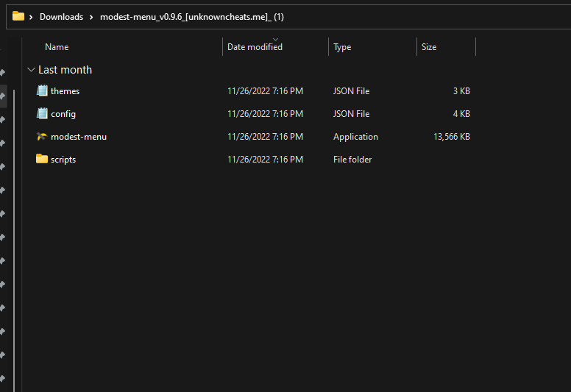
Task: Expand chevron before Downloads in breadcrumb
Action: (31, 17)
